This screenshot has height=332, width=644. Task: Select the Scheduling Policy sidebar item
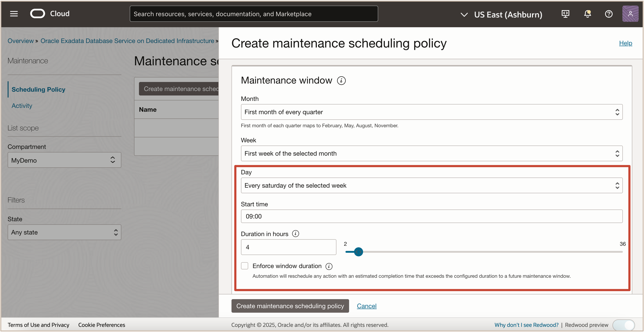click(x=38, y=89)
